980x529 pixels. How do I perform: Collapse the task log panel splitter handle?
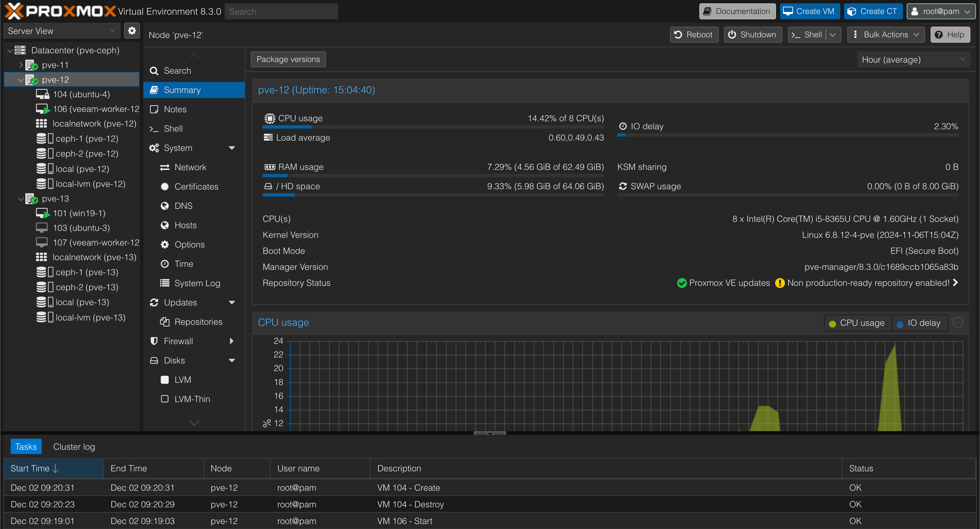click(x=490, y=433)
